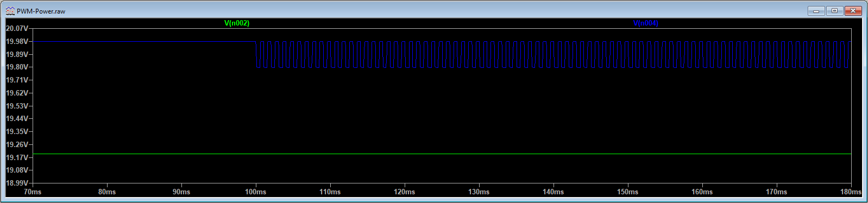The image size is (868, 203).
Task: Maximize the PWM-Power.raw waveform window
Action: click(x=834, y=11)
